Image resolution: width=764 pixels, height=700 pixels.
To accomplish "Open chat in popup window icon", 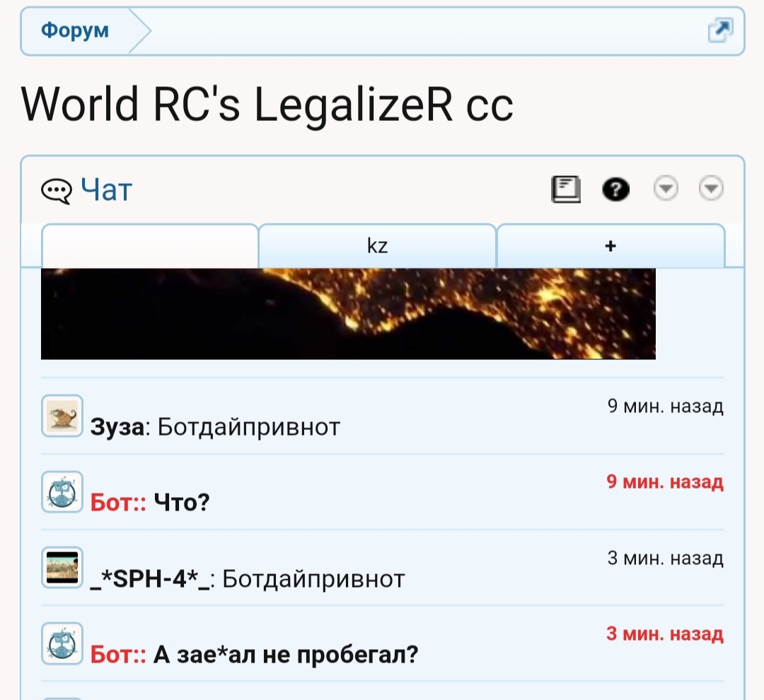I will (720, 30).
